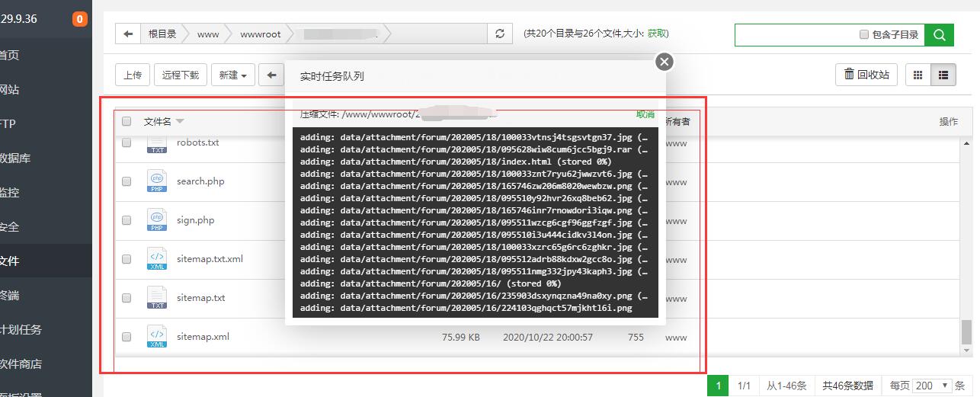The width and height of the screenshot is (980, 397).
Task: Open 监控 in the sidebar
Action: (9, 193)
